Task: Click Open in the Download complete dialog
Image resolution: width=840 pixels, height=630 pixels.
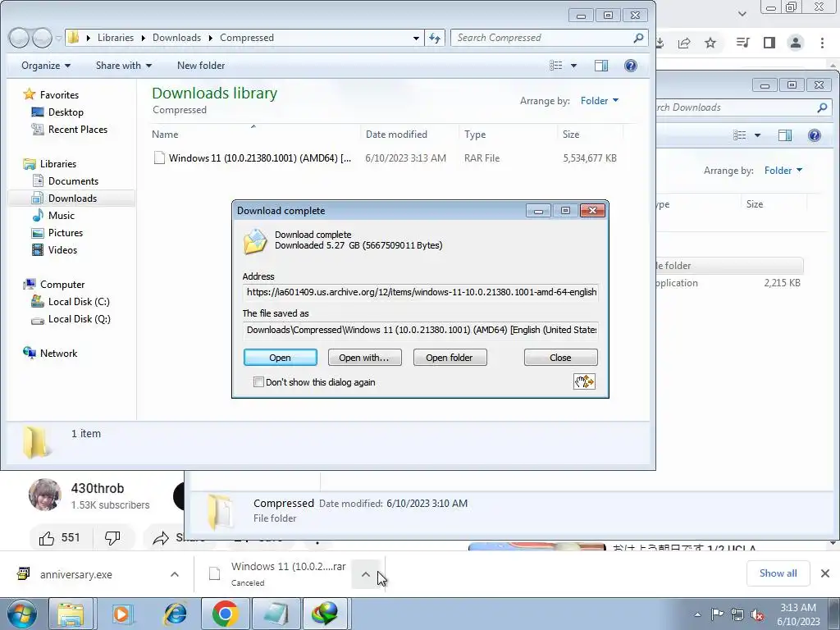Action: pyautogui.click(x=281, y=358)
